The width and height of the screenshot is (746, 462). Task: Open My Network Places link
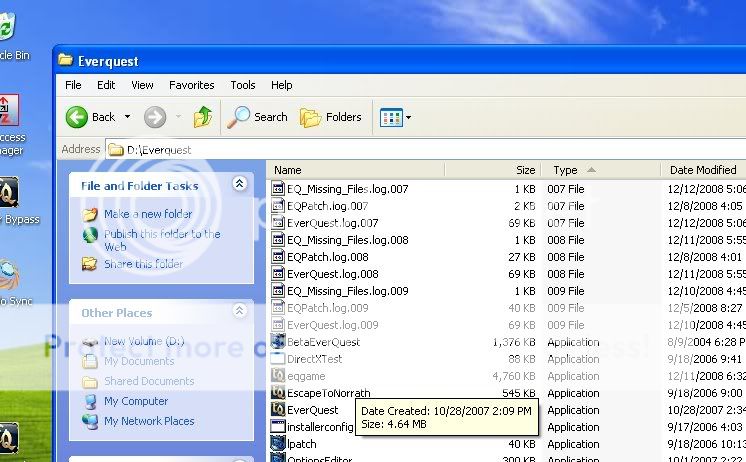pyautogui.click(x=149, y=422)
